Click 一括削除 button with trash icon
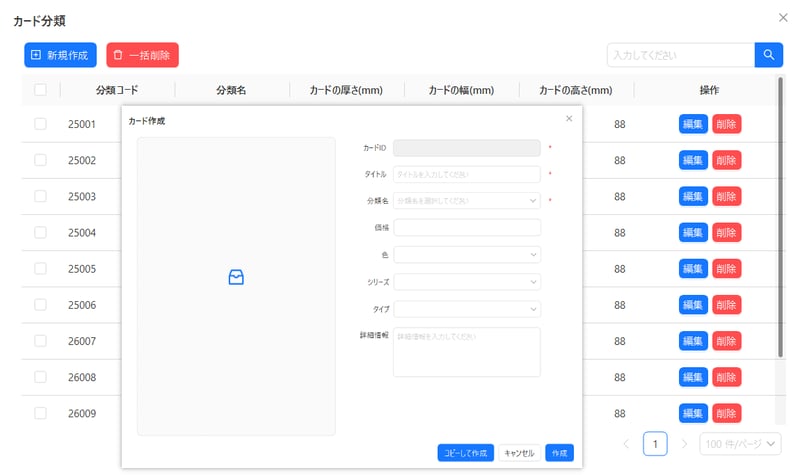 [x=142, y=55]
